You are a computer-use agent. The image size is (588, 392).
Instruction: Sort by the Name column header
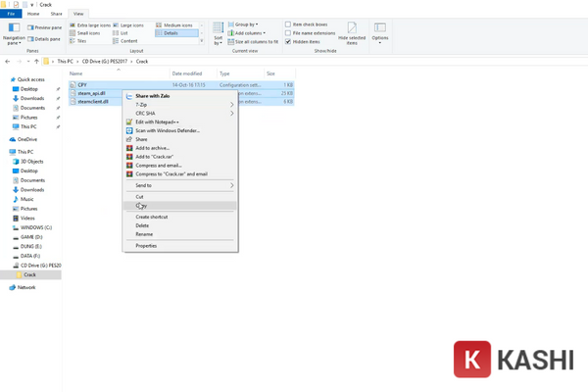click(119, 73)
